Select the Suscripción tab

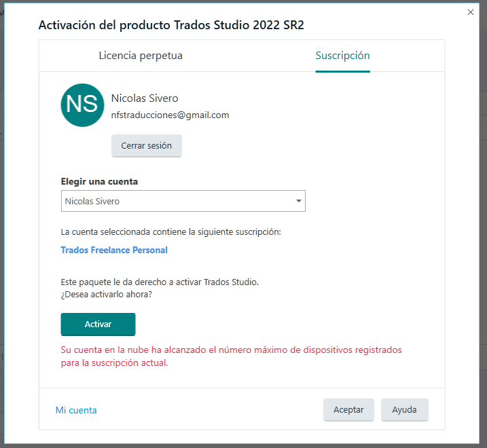pos(342,56)
